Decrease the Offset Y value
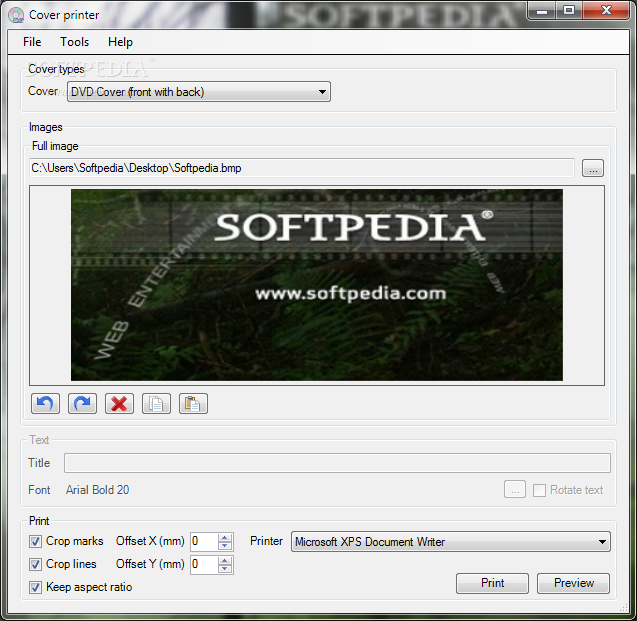 point(225,569)
